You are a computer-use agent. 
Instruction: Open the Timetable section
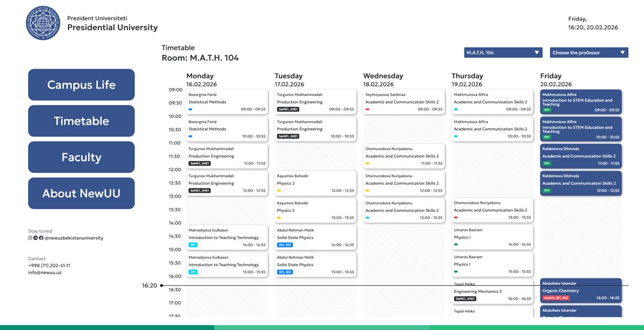[x=81, y=121]
